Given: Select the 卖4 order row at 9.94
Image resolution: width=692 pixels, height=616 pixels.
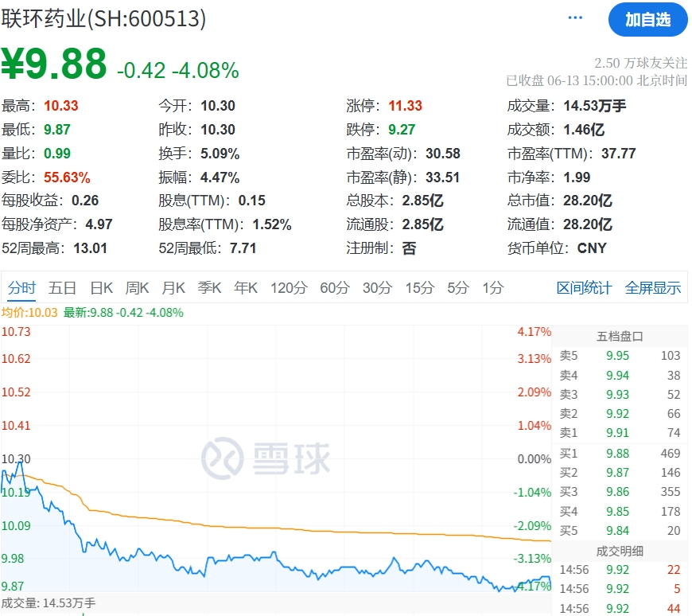Looking at the screenshot, I should click(620, 376).
